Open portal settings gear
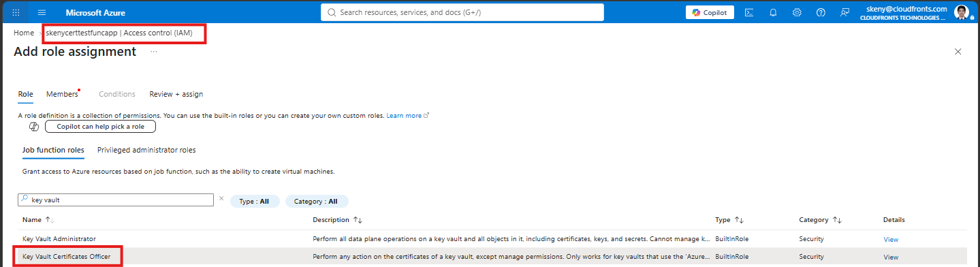The width and height of the screenshot is (980, 267). 797,12
